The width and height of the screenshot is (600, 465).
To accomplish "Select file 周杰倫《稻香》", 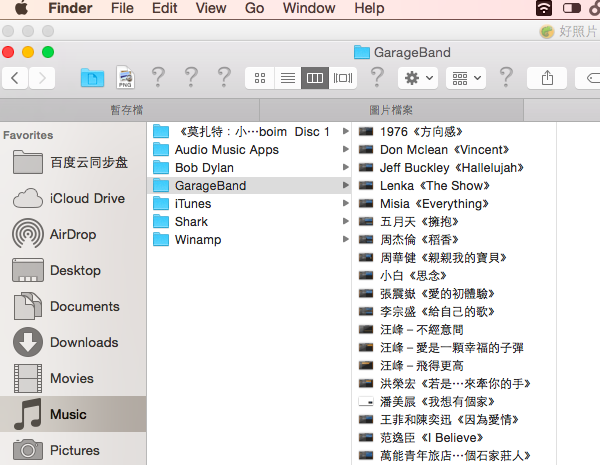I will (454, 240).
